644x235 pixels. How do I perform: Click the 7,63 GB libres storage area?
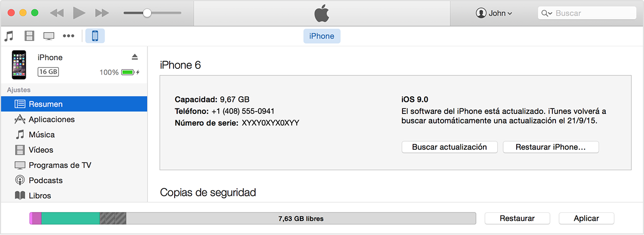(x=301, y=218)
